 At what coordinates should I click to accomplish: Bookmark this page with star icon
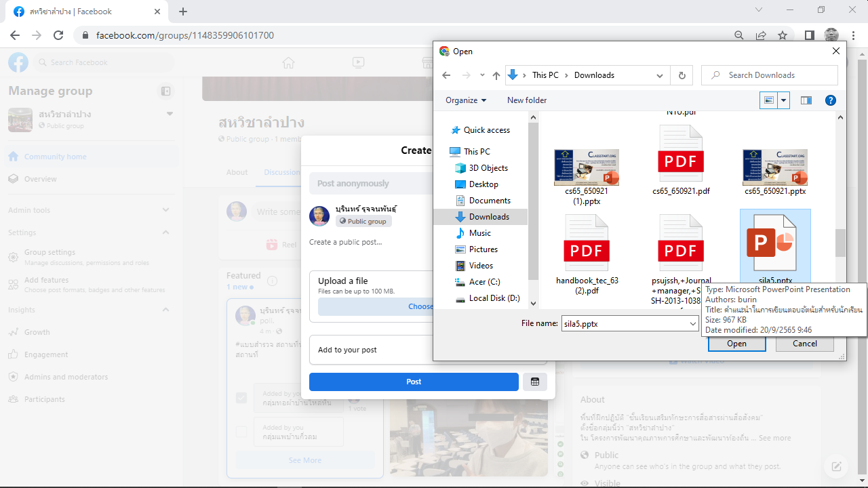pyautogui.click(x=783, y=35)
